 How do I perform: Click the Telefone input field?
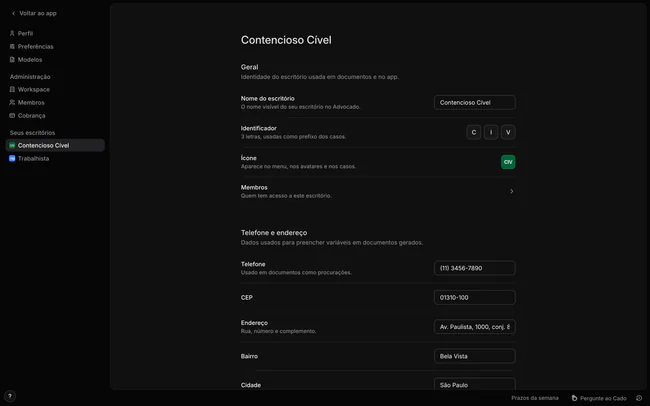475,268
